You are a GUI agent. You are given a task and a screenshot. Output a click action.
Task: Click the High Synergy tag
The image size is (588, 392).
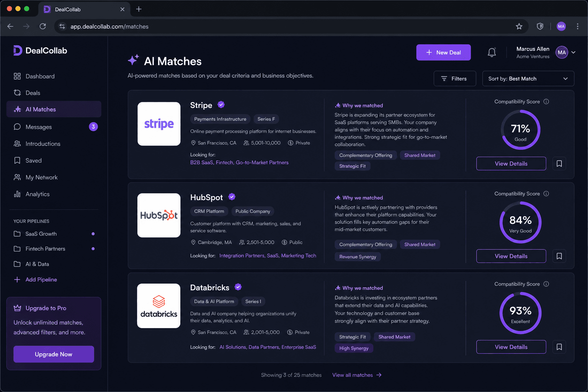354,348
